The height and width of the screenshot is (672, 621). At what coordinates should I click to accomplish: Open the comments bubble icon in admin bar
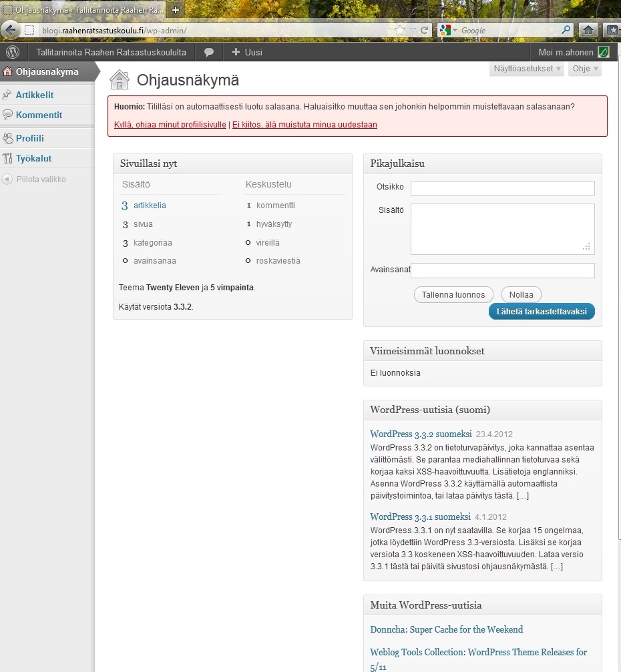[x=209, y=52]
